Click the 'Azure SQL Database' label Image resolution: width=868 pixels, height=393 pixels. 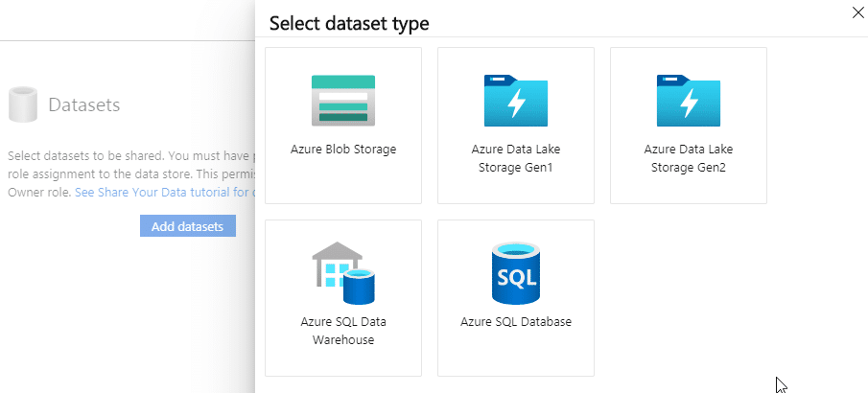[516, 322]
